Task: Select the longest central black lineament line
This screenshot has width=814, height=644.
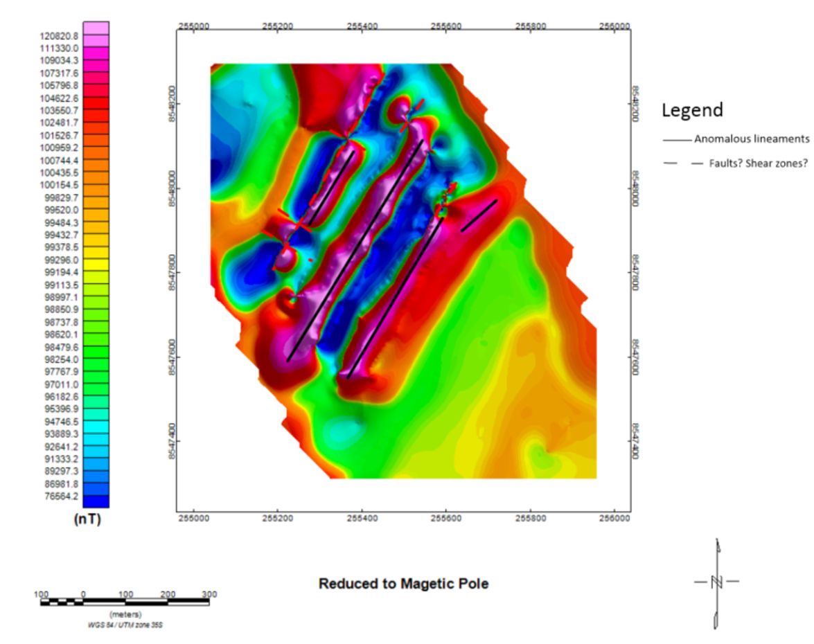Action: [355, 250]
